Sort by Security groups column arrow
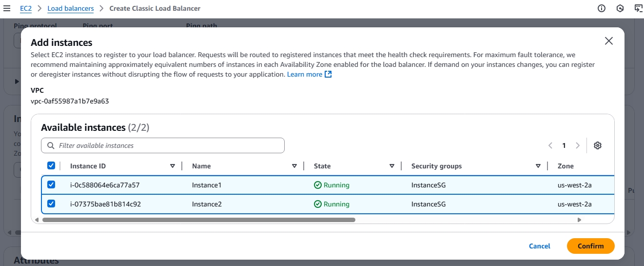The height and width of the screenshot is (266, 644). [x=538, y=166]
